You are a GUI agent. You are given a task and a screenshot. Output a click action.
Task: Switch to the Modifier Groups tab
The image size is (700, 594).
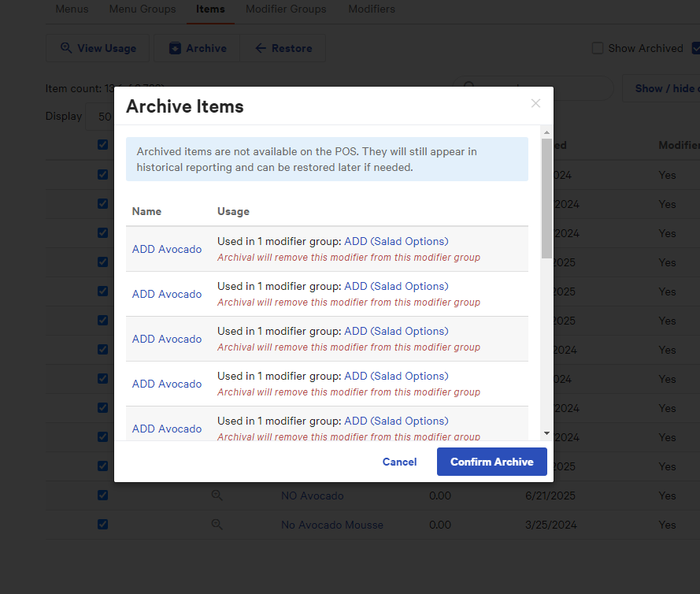286,9
